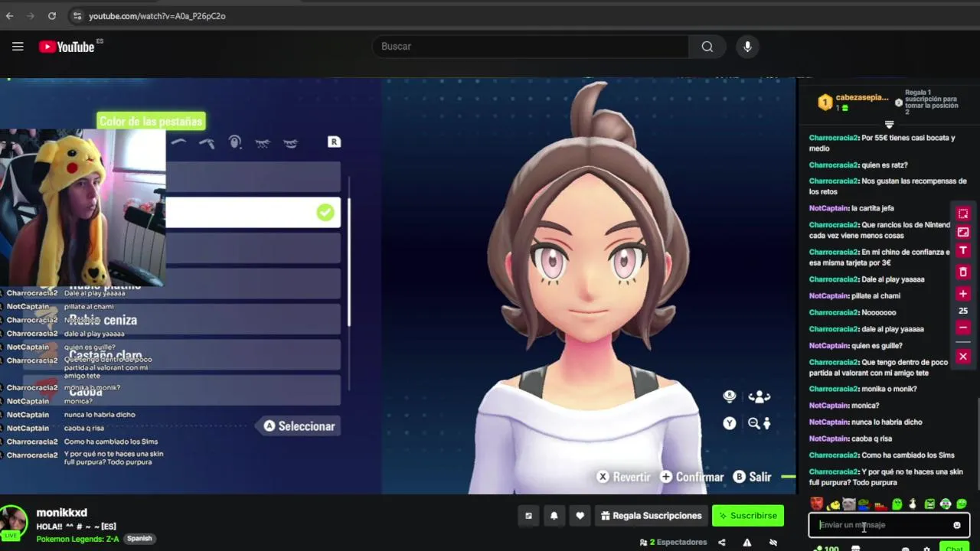Increase size with the red plus button
This screenshot has height=551, width=980.
[x=963, y=293]
